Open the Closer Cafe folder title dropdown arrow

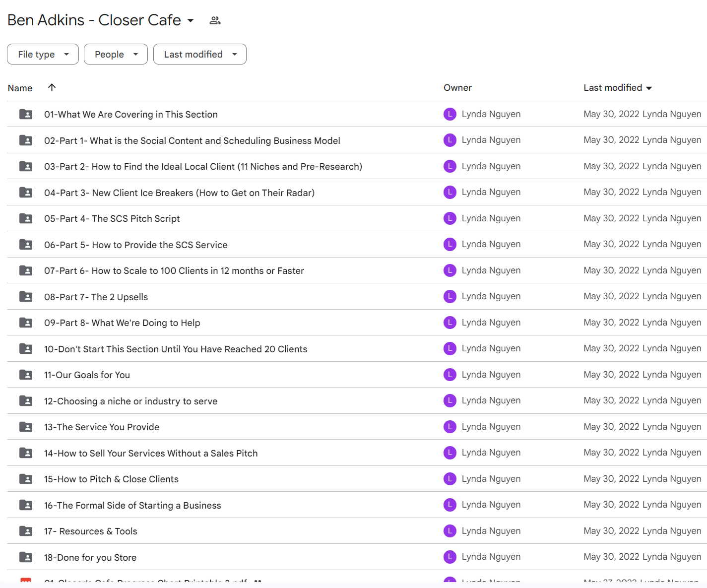191,21
